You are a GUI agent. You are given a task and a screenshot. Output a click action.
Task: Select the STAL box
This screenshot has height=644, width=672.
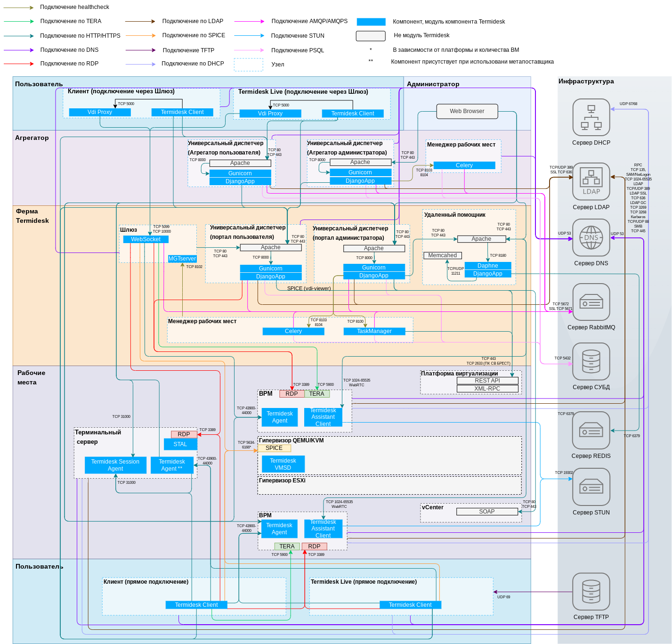point(180,444)
